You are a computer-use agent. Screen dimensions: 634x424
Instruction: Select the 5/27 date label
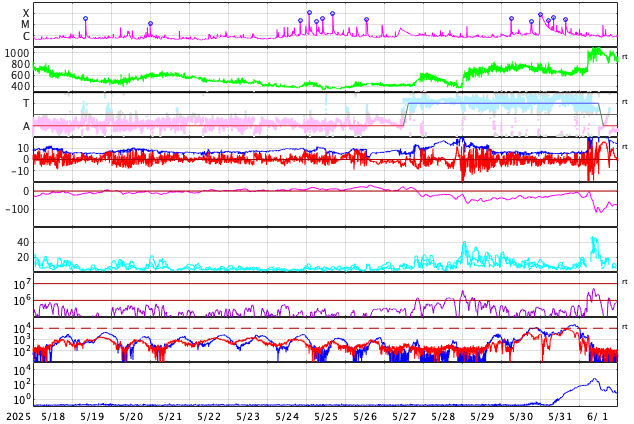pyautogui.click(x=404, y=417)
